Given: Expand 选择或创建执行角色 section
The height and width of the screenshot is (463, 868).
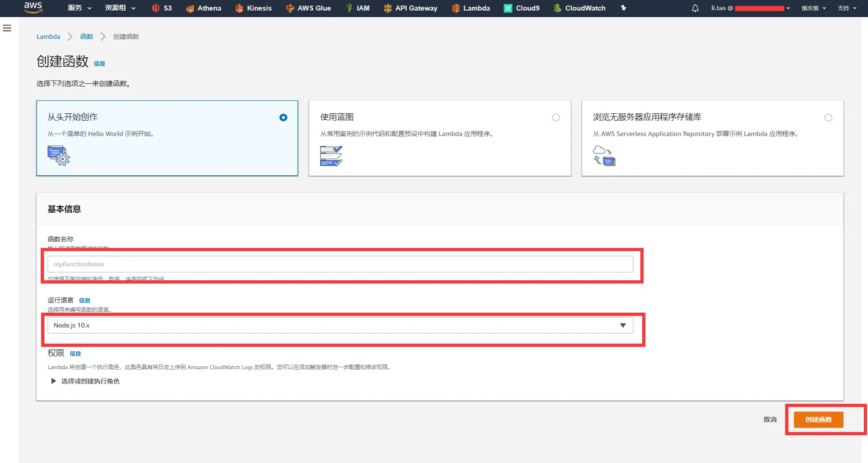Looking at the screenshot, I should tap(86, 381).
